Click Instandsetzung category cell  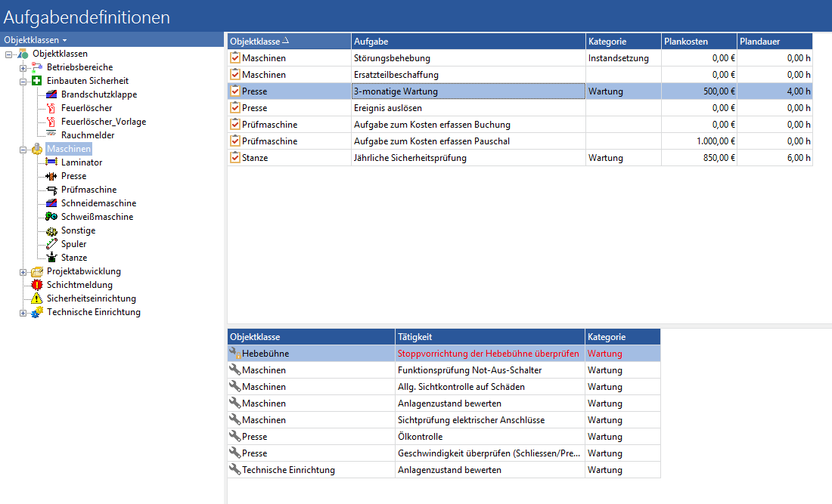coord(623,57)
